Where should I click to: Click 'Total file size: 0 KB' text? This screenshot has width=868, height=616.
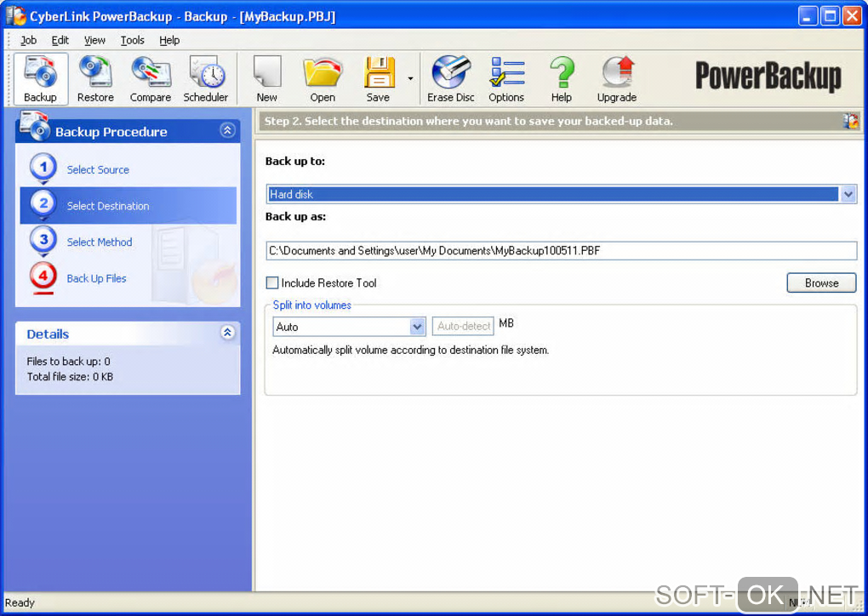[70, 377]
